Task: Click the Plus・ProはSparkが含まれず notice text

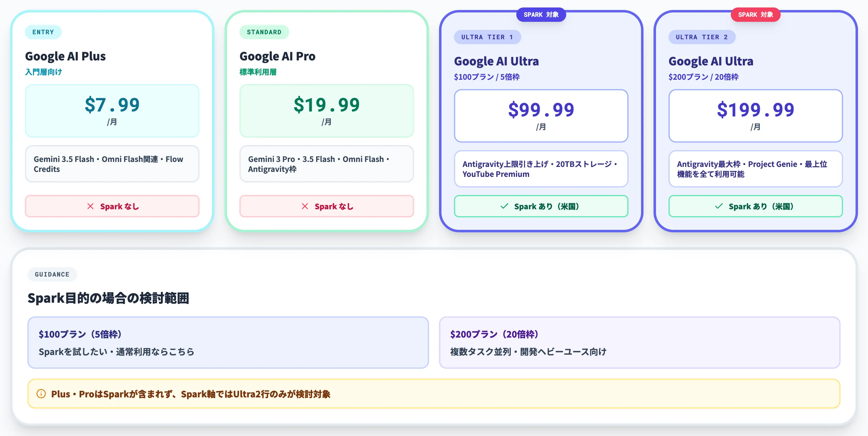Action: point(191,394)
